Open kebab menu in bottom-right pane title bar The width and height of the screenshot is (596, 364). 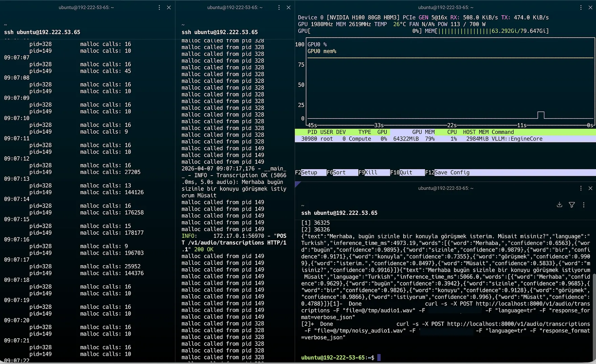point(581,188)
